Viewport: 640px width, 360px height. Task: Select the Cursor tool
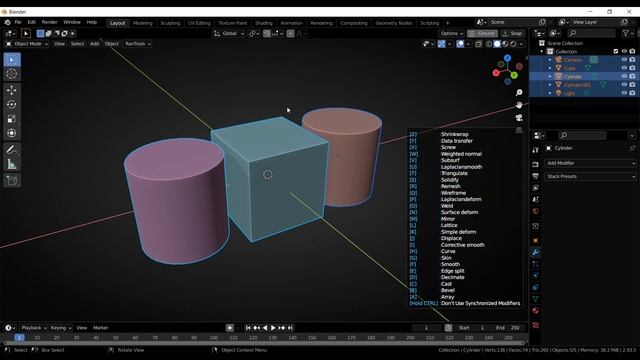(x=12, y=74)
